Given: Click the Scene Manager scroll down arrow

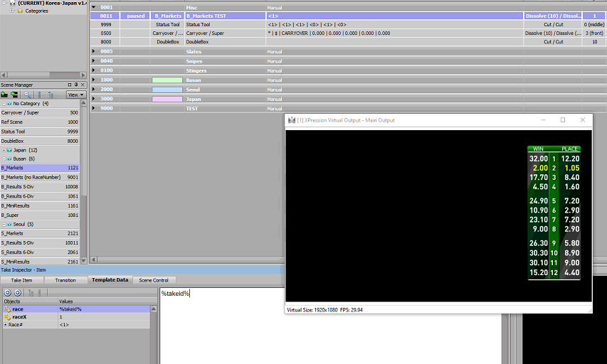Looking at the screenshot, I should point(83,261).
